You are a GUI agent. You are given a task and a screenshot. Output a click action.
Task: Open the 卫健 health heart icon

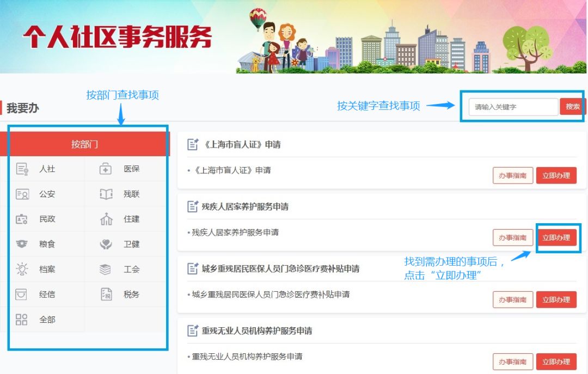click(x=106, y=244)
